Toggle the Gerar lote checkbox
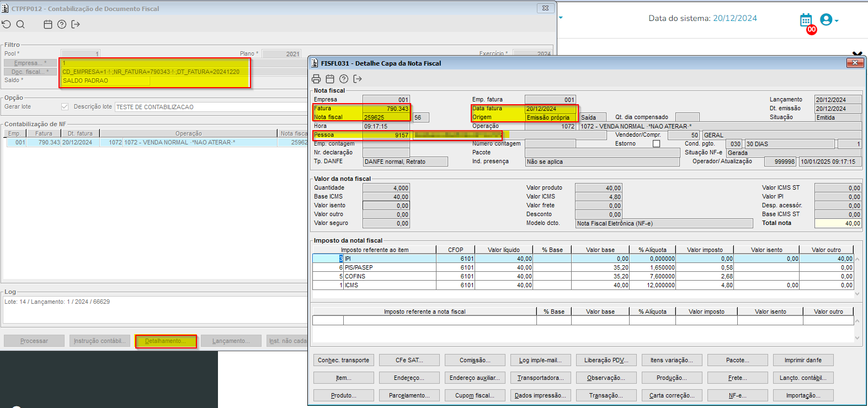This screenshot has height=408, width=868. point(65,107)
